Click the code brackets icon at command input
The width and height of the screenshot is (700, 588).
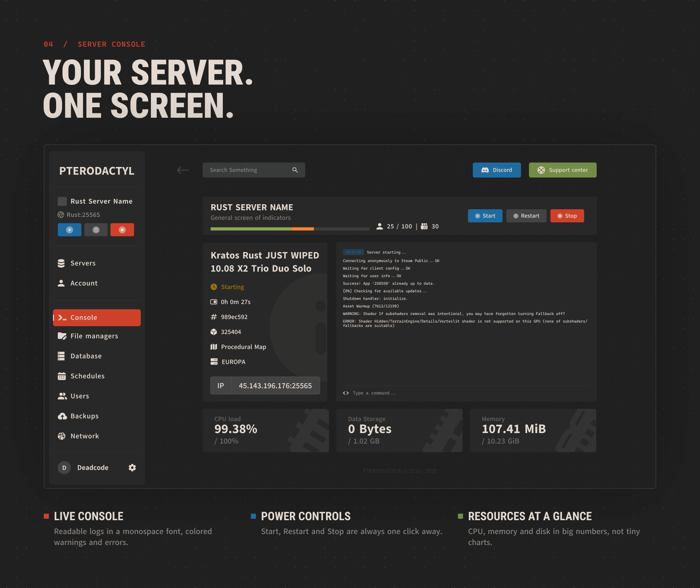(x=346, y=393)
